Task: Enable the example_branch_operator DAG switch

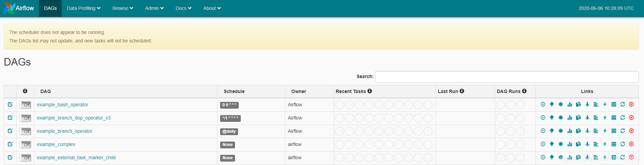Action: (25, 131)
